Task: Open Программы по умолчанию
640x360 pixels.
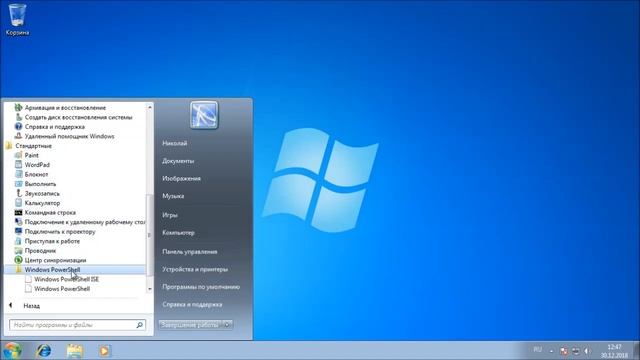Action: 201,287
